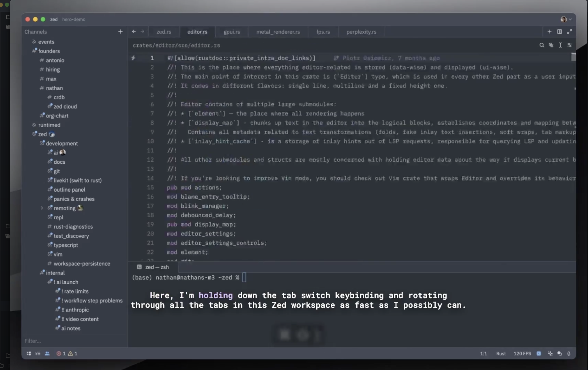Toggle the outline panel icon in status bar

point(38,353)
